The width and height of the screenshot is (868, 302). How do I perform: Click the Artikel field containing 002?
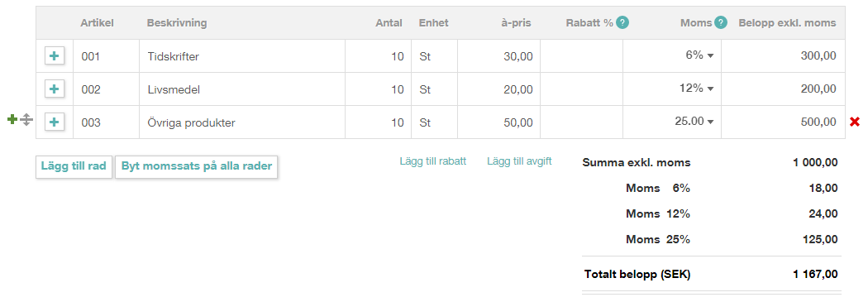107,89
